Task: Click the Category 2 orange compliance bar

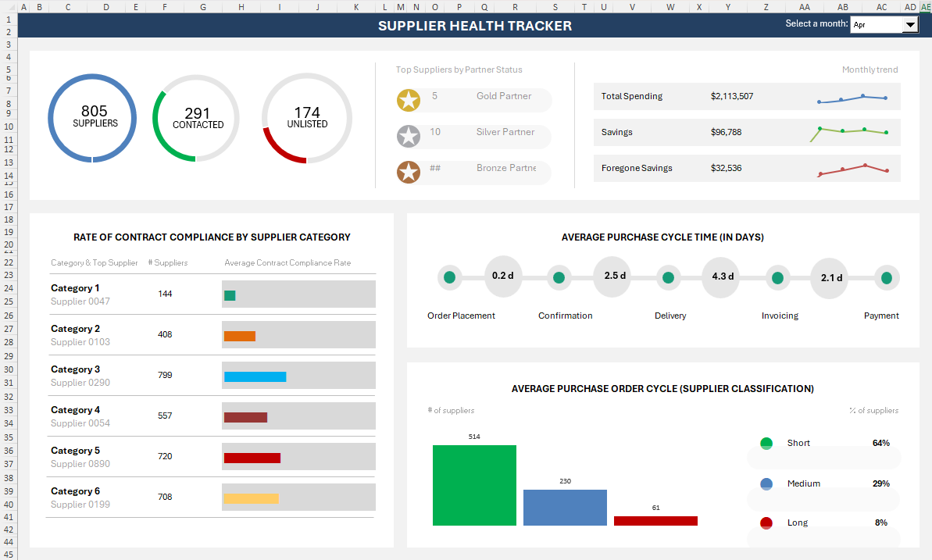Action: 240,336
